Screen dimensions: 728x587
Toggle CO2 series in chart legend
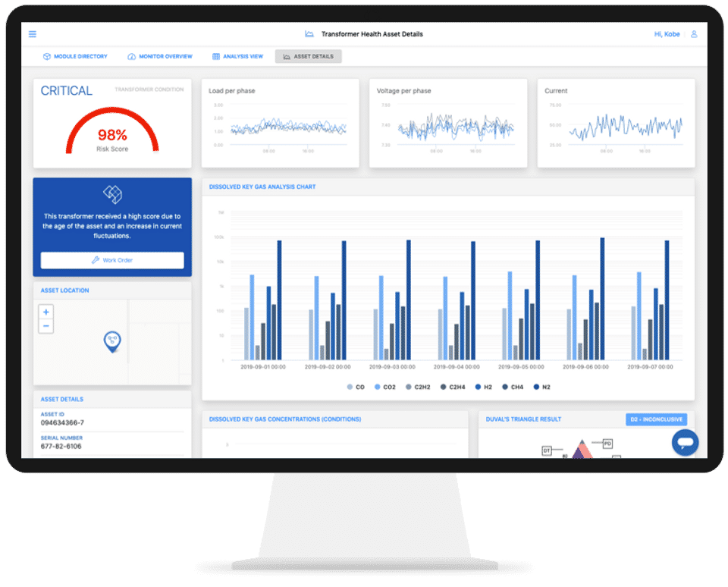point(385,387)
